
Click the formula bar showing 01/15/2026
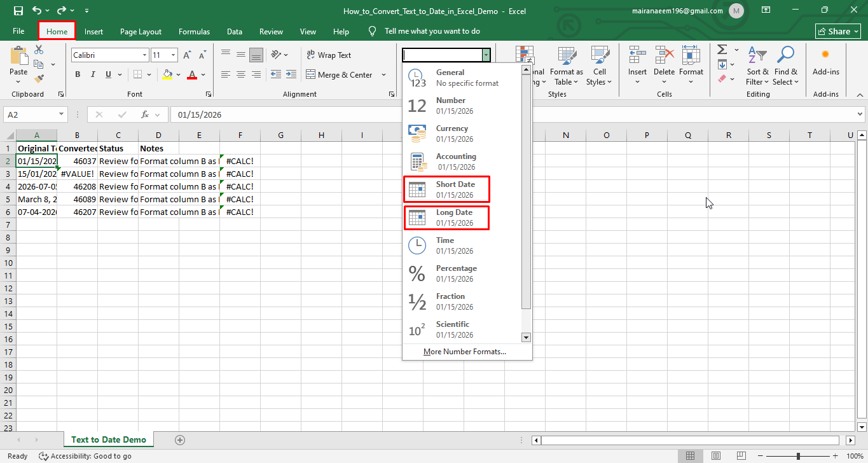tap(512, 114)
